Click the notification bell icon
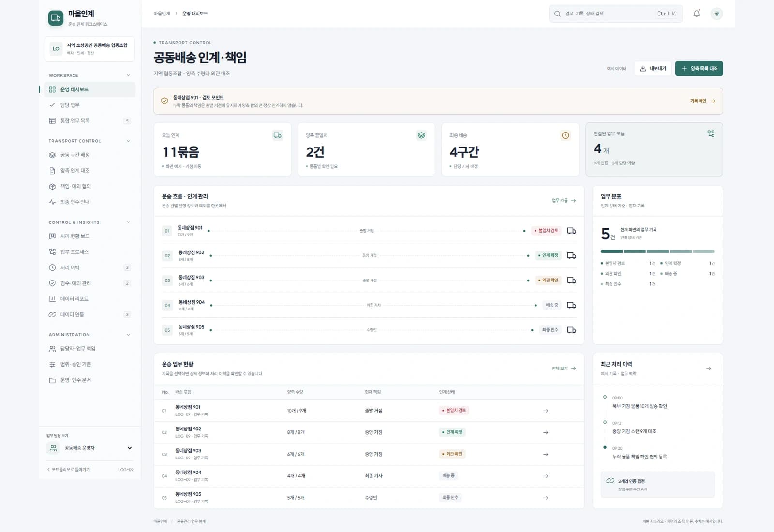This screenshot has width=774, height=532. click(697, 14)
